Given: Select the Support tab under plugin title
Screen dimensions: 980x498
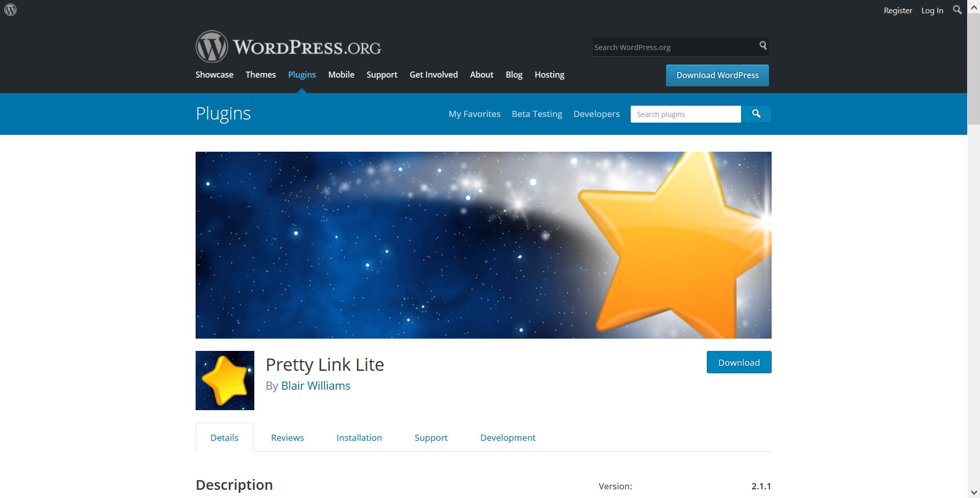Looking at the screenshot, I should (431, 438).
